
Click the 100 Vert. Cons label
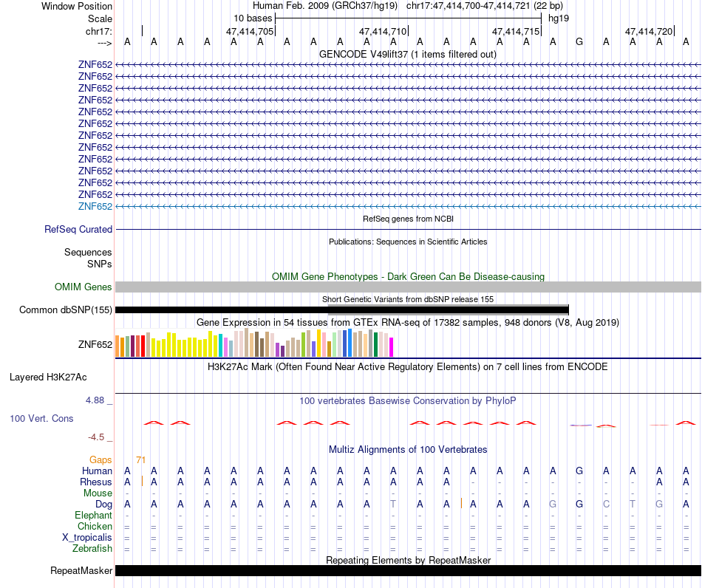click(x=41, y=418)
